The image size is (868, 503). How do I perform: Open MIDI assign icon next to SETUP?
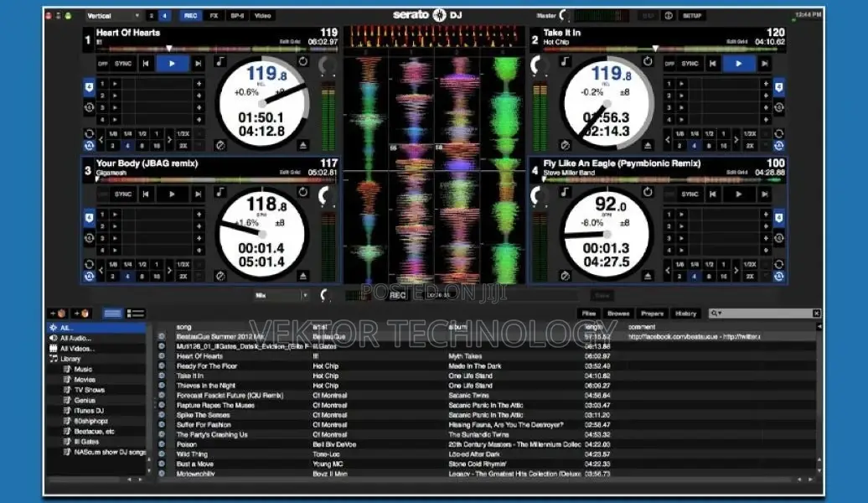[669, 16]
